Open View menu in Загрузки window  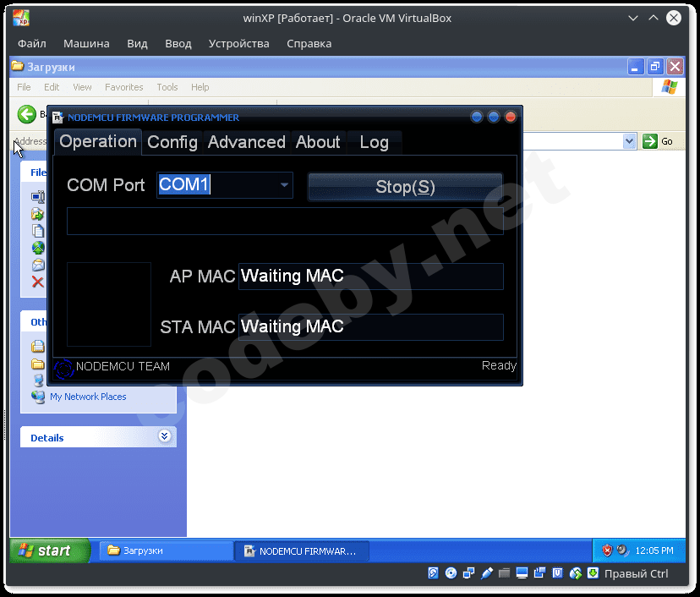point(82,87)
